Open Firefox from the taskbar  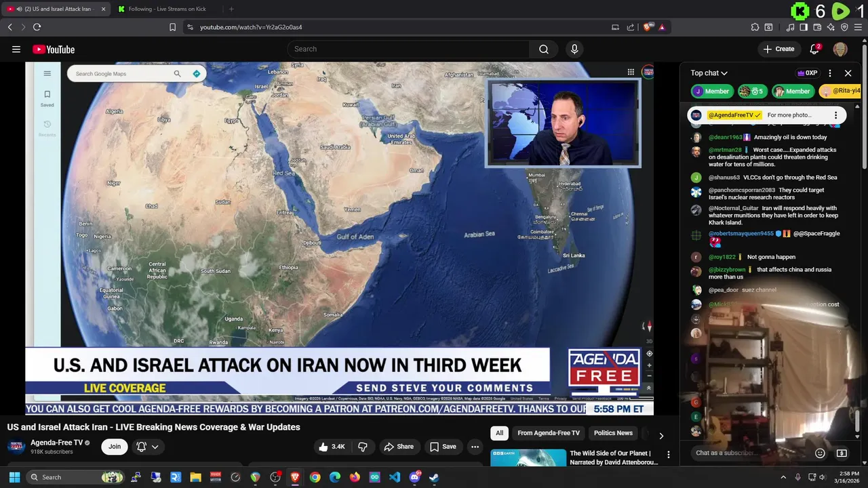[x=355, y=477]
